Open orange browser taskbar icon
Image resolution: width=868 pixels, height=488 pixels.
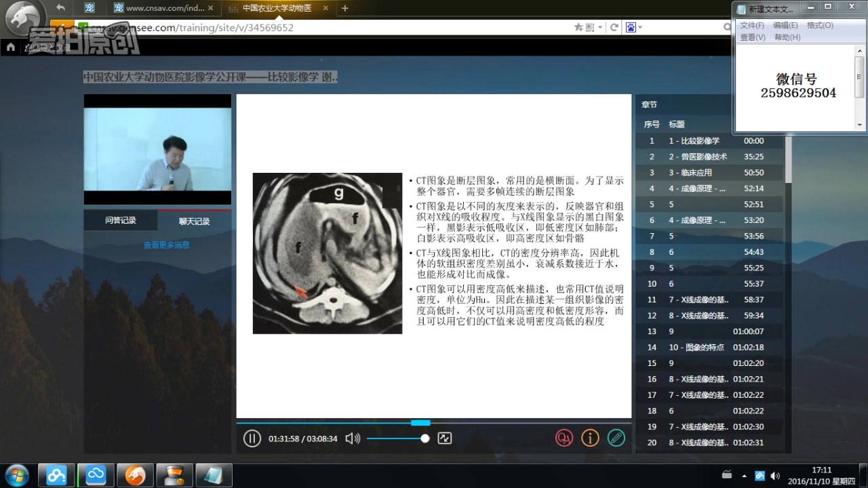tap(135, 475)
